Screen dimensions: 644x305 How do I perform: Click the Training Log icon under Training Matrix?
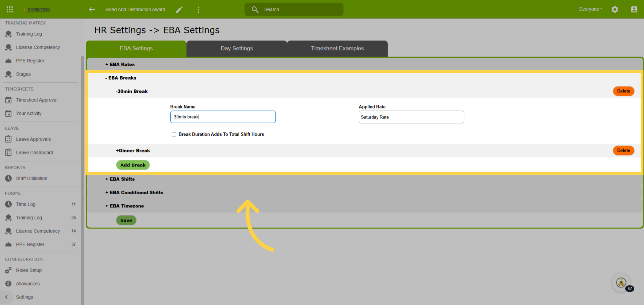pyautogui.click(x=8, y=34)
